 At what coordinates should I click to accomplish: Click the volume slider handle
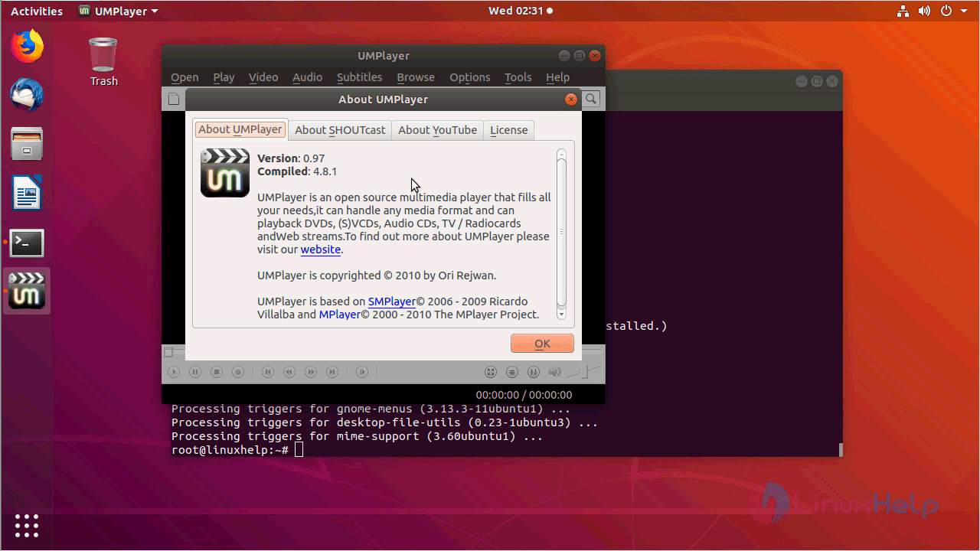point(586,372)
